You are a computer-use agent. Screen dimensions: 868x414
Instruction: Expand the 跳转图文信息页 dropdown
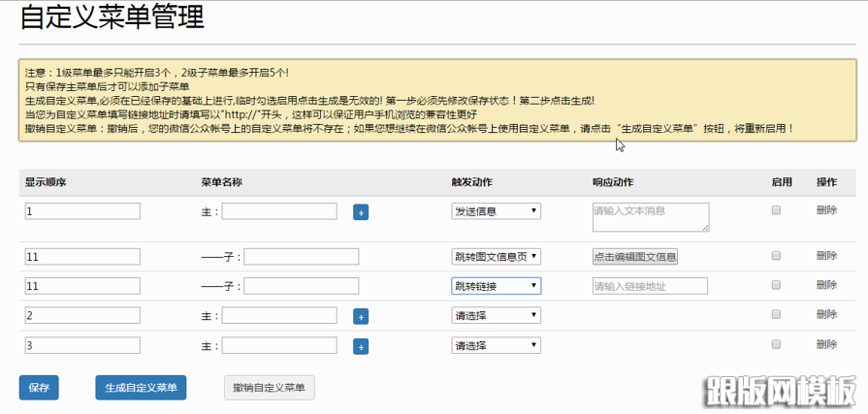coord(496,257)
